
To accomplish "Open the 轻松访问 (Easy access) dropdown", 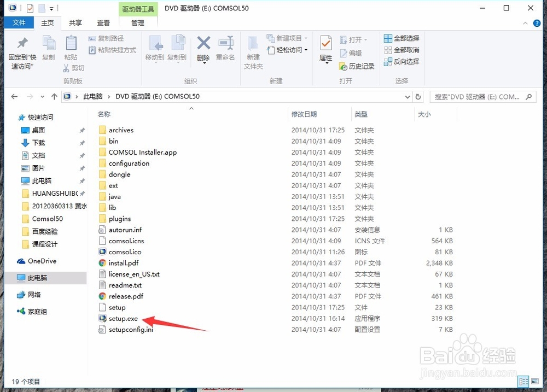I will [x=287, y=50].
